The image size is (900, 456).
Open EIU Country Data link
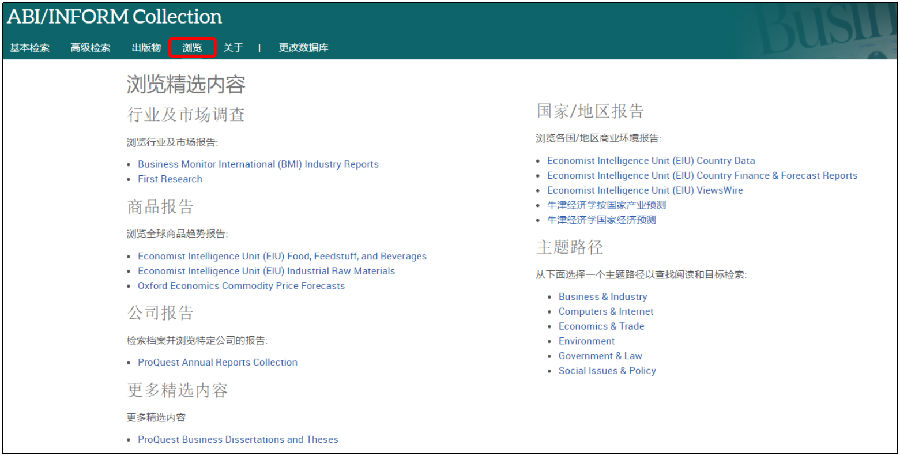click(x=651, y=161)
